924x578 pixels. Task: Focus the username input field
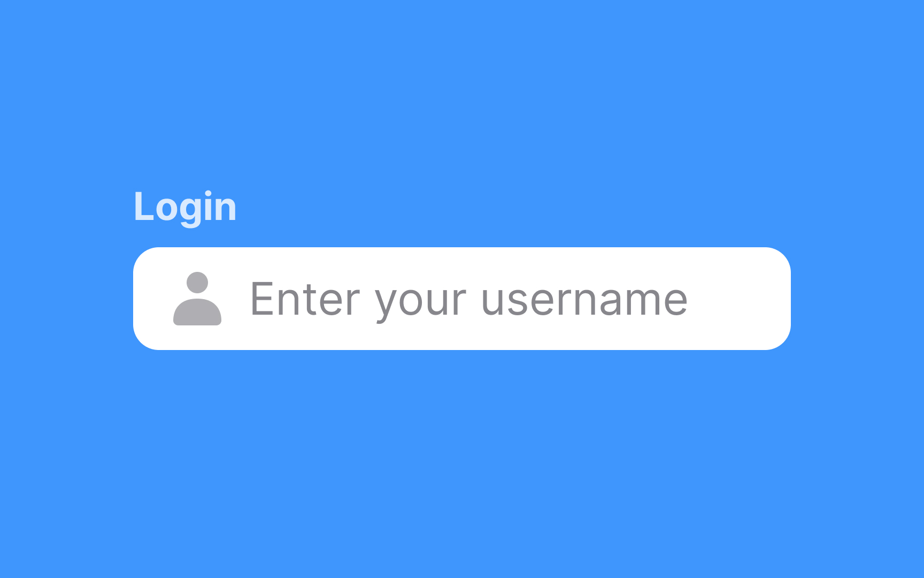coord(462,299)
